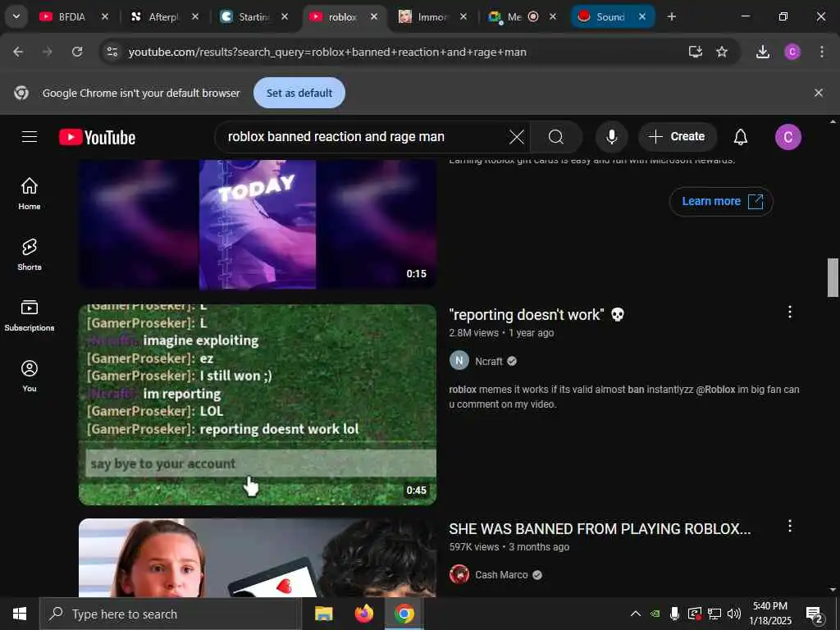Click the Ncraft channel avatar
This screenshot has width=840, height=630.
(x=459, y=361)
